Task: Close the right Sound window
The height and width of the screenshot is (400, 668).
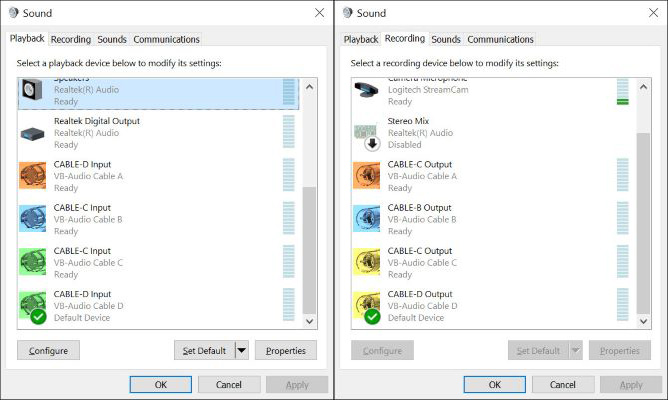Action: tap(654, 13)
